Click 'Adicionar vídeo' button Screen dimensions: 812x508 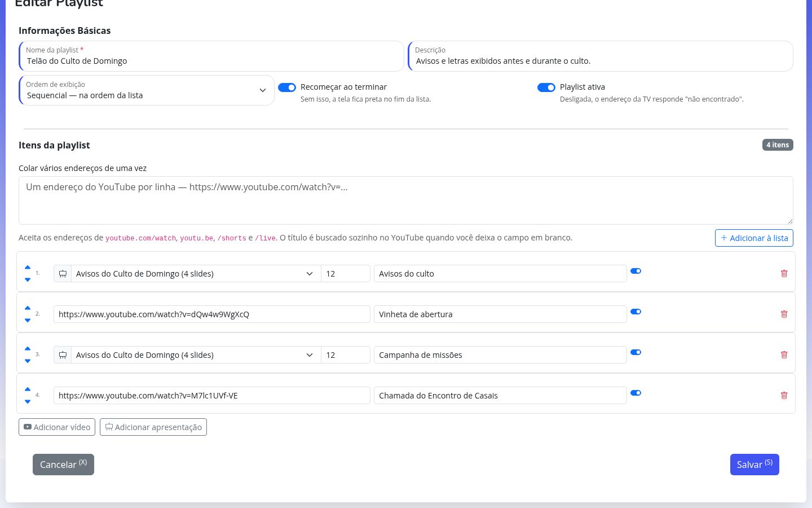(x=57, y=427)
